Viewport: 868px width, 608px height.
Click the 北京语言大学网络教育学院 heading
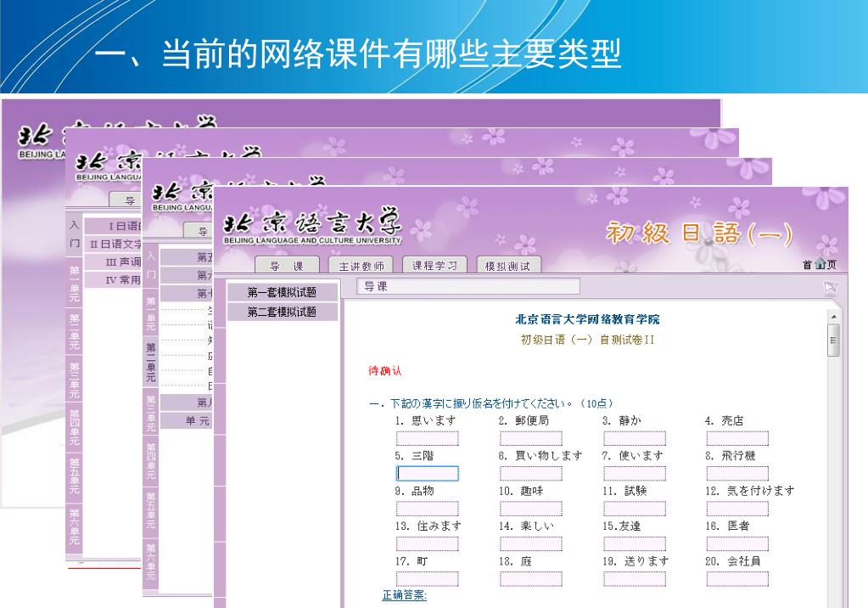[x=587, y=319]
